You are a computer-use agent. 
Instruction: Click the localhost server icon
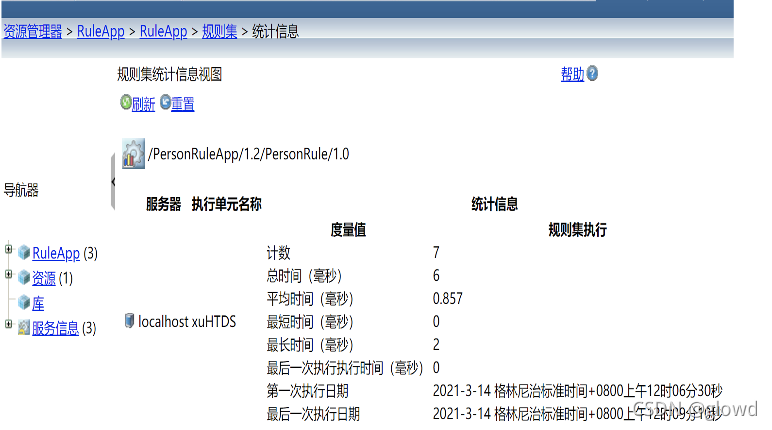click(x=129, y=321)
